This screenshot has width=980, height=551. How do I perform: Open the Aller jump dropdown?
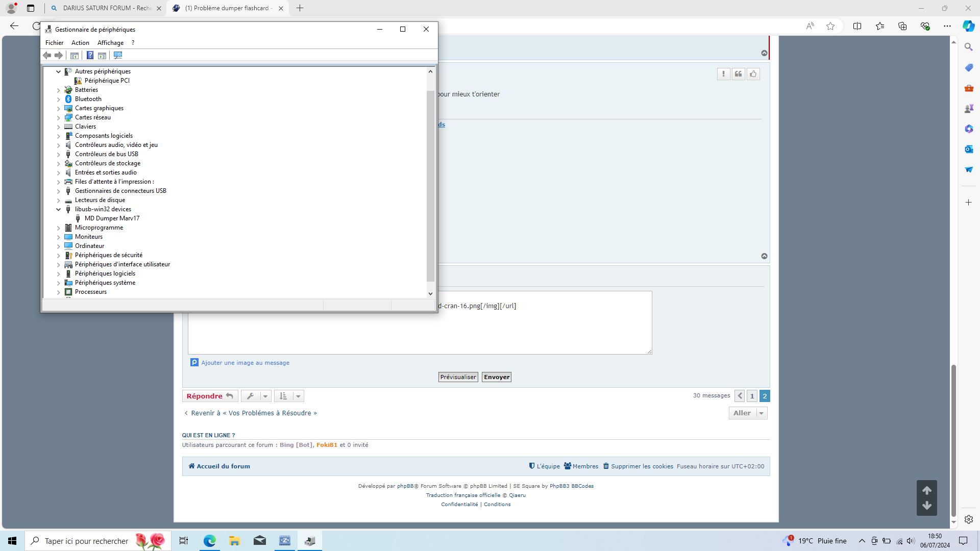[x=748, y=413]
